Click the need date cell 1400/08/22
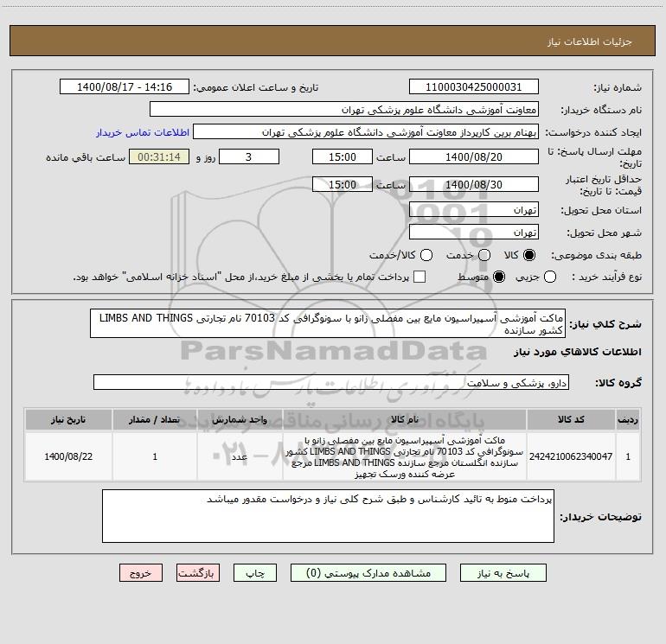 (68, 456)
